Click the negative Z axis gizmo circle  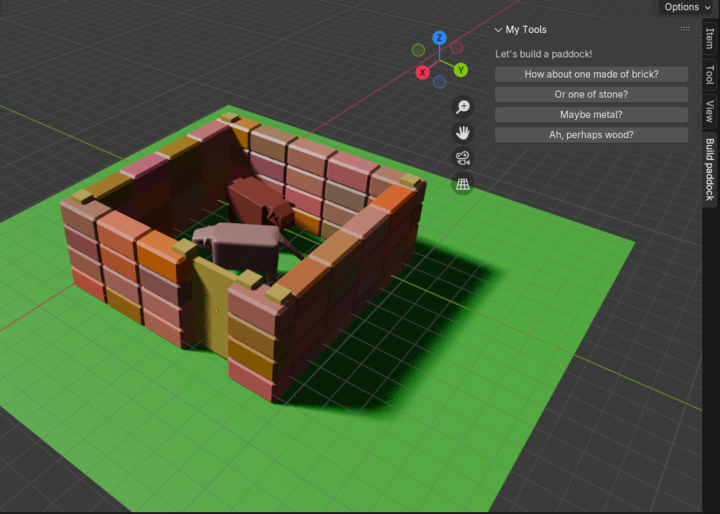click(x=439, y=82)
